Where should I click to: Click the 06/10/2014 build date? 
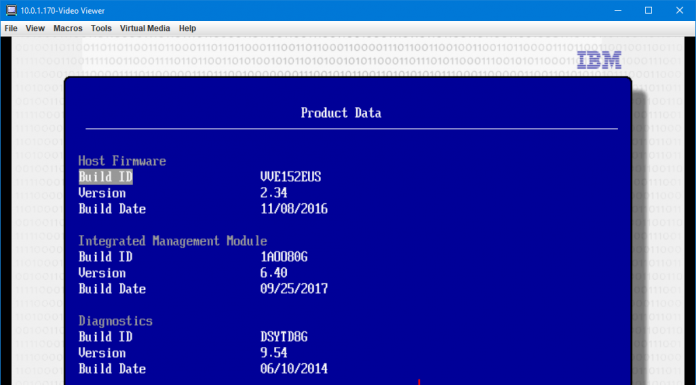(294, 369)
